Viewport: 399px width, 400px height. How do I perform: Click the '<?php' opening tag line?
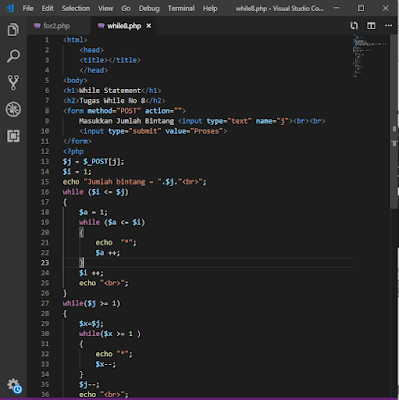click(73, 151)
